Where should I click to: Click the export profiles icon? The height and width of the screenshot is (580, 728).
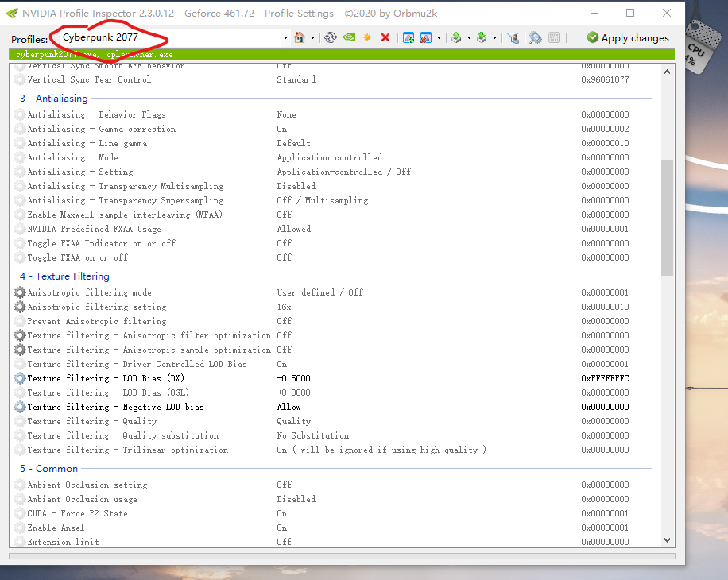(456, 37)
